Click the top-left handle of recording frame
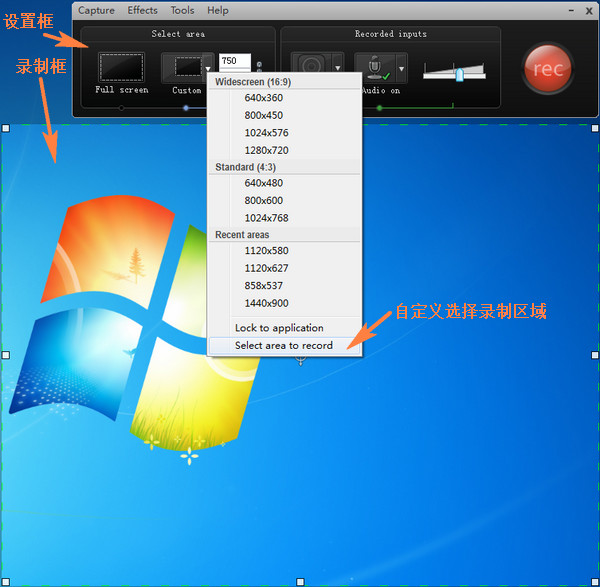Screen dimensions: 600x587 coord(6,129)
